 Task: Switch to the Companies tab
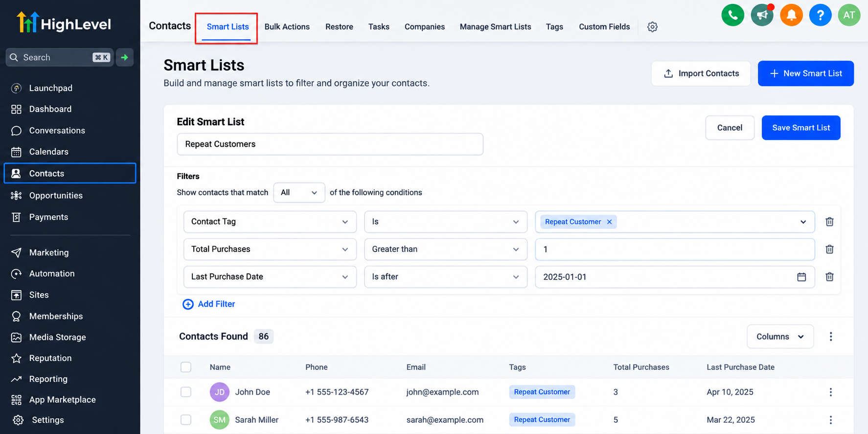click(x=425, y=27)
